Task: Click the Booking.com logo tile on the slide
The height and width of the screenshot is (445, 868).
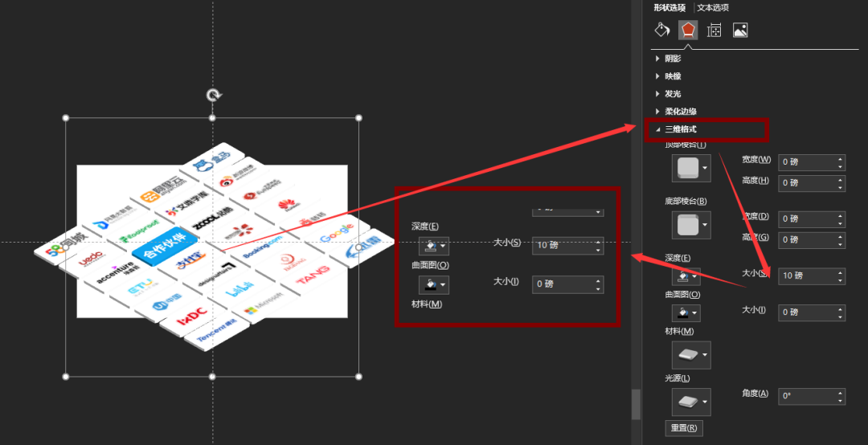Action: tap(264, 247)
